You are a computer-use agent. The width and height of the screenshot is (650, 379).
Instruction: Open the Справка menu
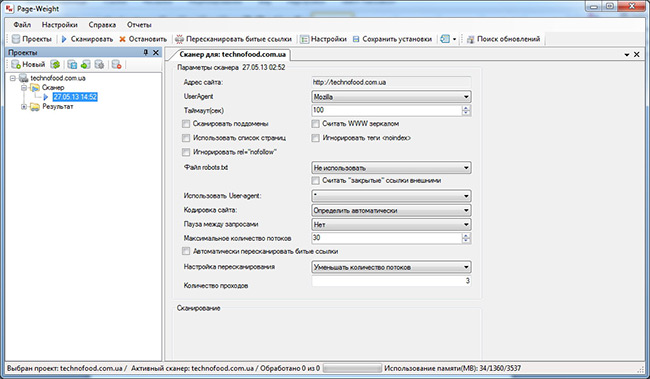coord(102,24)
